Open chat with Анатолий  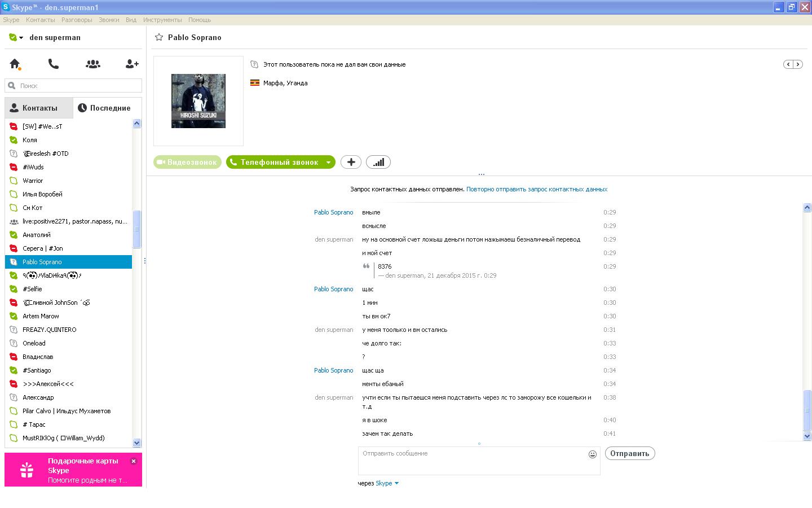tap(68, 235)
